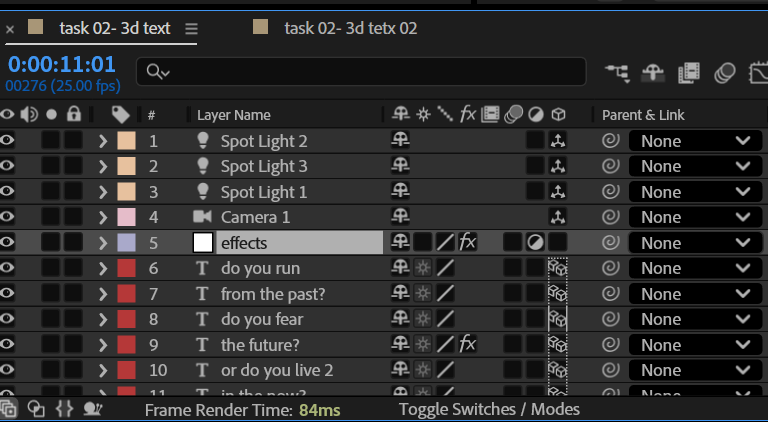Screen dimensions: 768x422
Task: Enable Frame Blending for the composition
Action: [x=688, y=72]
